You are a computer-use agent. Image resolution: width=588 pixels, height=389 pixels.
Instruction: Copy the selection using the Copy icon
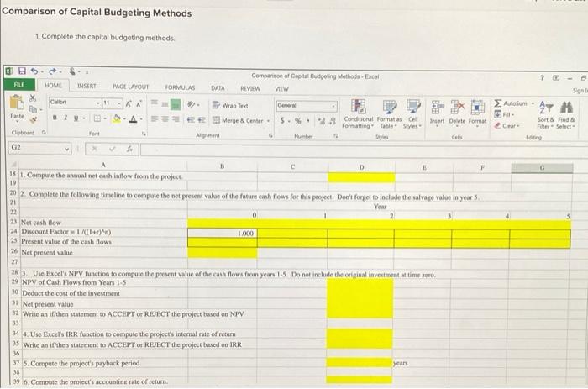coord(34,109)
